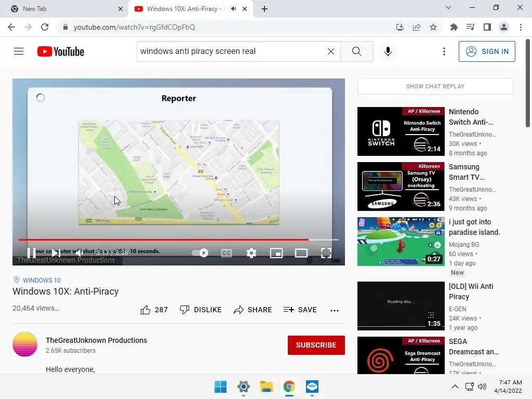The height and width of the screenshot is (399, 532).
Task: Pause the video
Action: coord(31,253)
